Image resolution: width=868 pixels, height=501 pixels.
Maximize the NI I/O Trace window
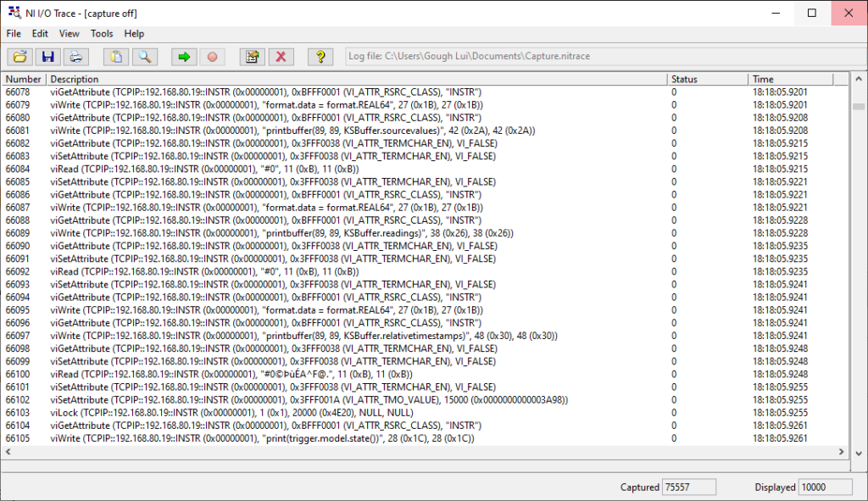tap(812, 13)
